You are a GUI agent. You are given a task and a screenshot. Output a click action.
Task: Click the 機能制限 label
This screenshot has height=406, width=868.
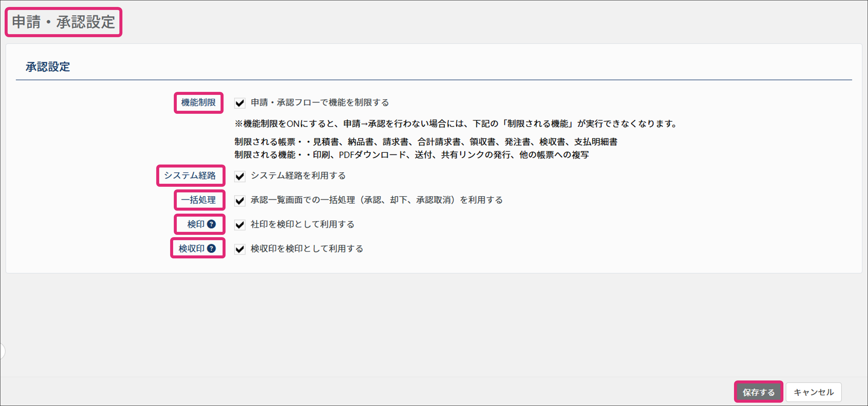198,102
